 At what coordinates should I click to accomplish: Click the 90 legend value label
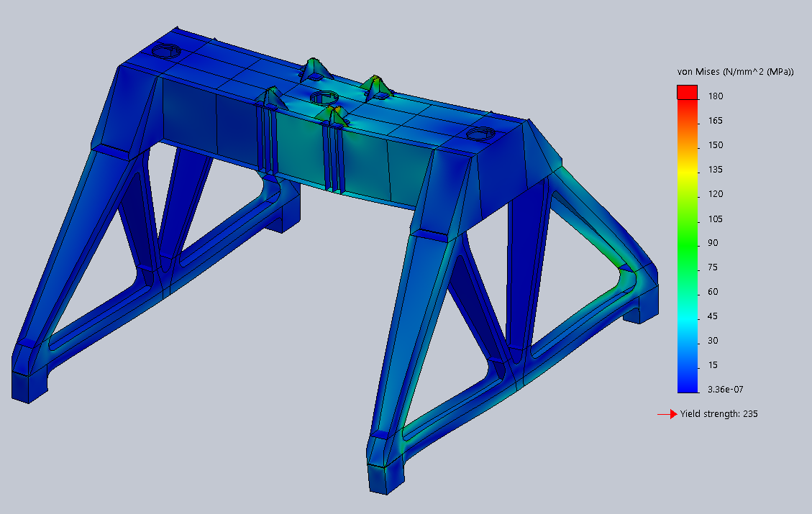click(x=713, y=243)
